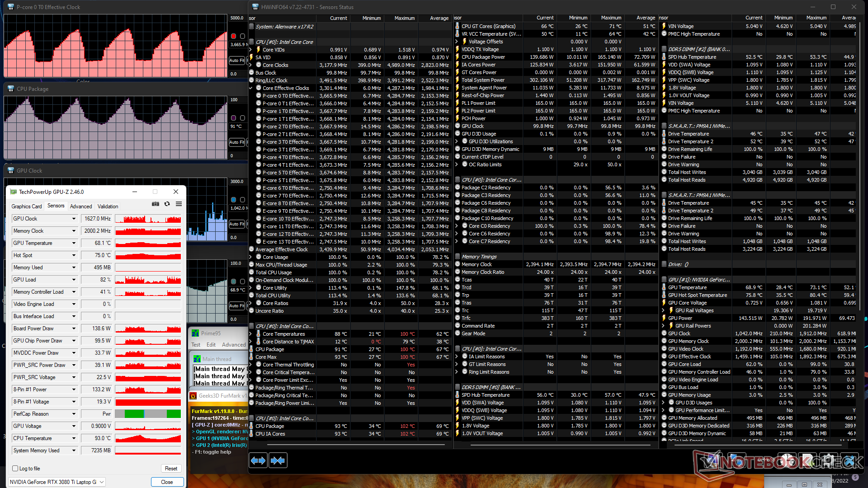Click the GPU Clock graph window icon

pyautogui.click(x=11, y=170)
